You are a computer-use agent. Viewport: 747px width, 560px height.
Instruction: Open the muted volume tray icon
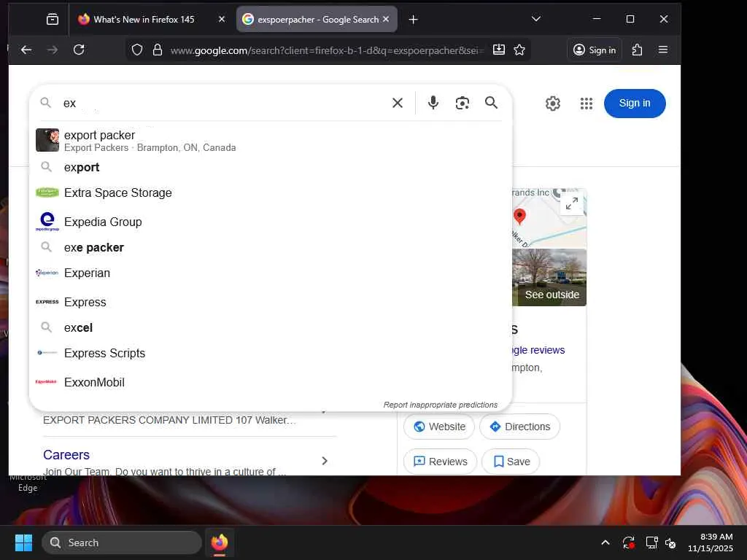pos(670,542)
